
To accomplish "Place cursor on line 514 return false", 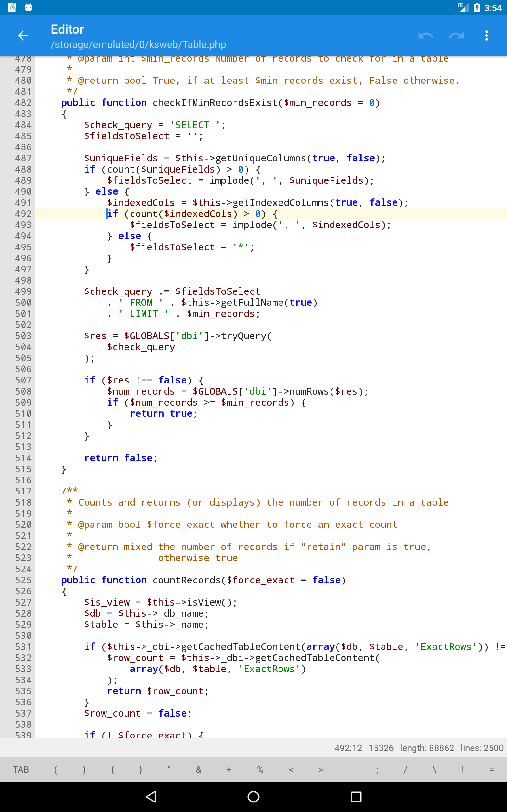I will (121, 458).
